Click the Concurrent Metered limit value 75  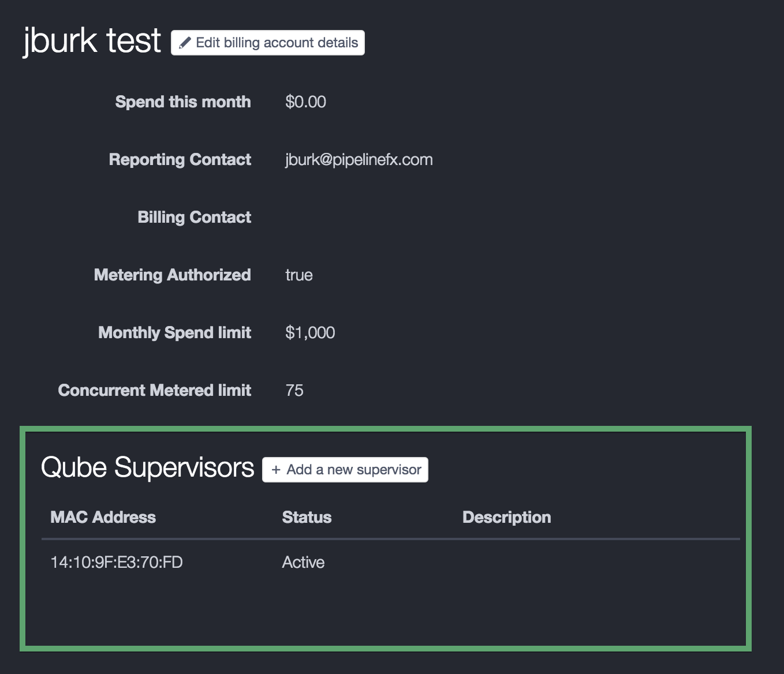(x=294, y=390)
